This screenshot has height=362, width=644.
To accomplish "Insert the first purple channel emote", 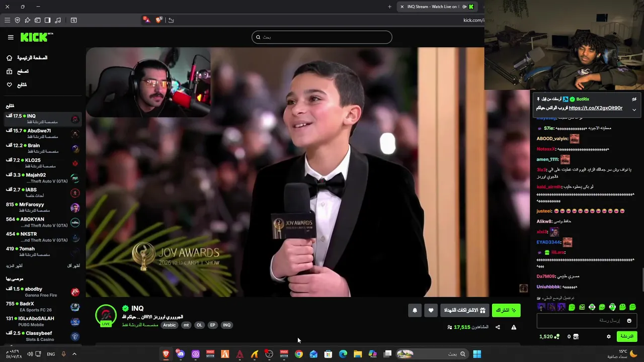I will (541, 307).
